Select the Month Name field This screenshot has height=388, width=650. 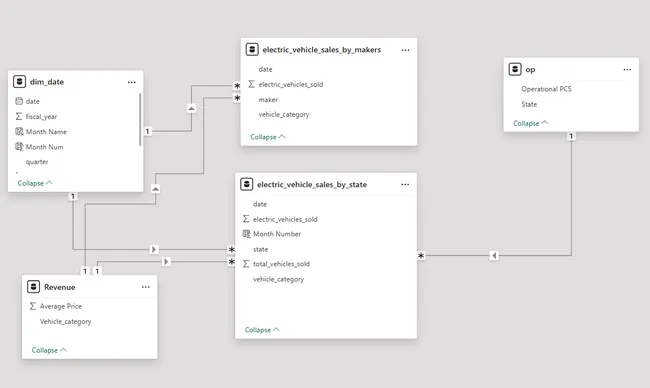point(46,131)
